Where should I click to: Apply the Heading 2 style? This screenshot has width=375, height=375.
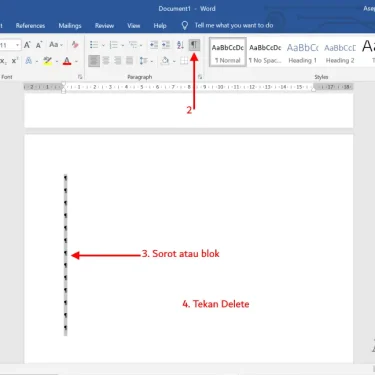(340, 53)
